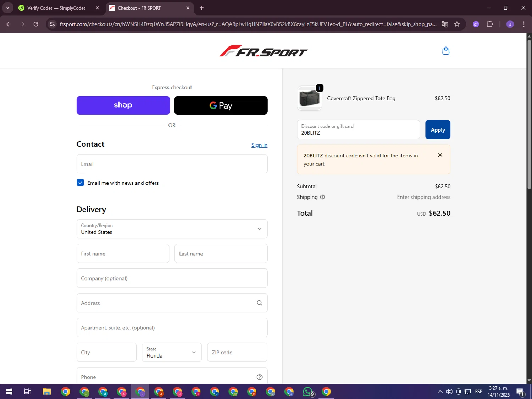Click the browser address bar URL

coord(248,24)
